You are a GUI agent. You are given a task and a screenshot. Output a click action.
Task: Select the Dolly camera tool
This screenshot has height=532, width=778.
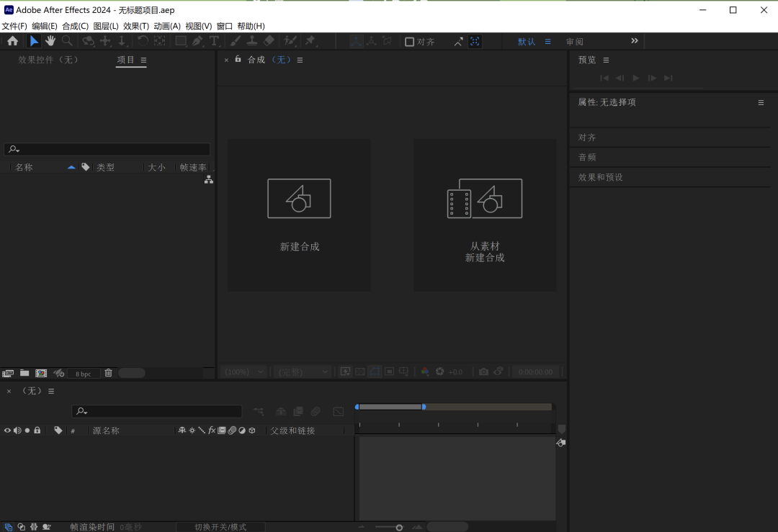click(x=122, y=41)
